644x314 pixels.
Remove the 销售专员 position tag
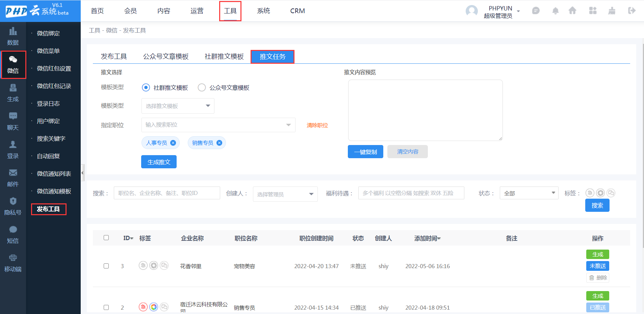click(219, 143)
